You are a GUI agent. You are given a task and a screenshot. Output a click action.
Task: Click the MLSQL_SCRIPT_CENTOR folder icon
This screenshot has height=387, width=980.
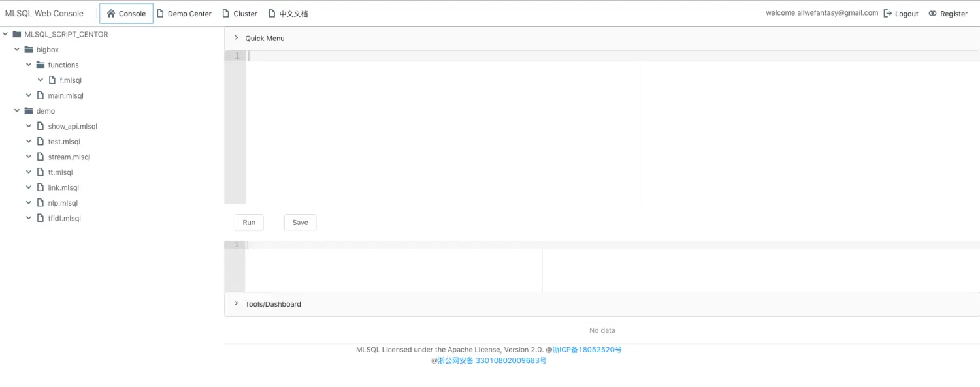coord(17,34)
